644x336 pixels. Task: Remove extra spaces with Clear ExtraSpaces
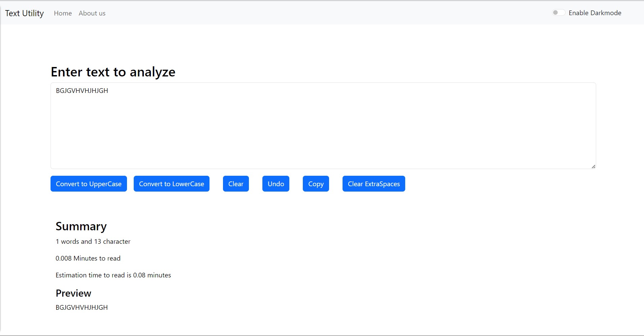point(374,183)
